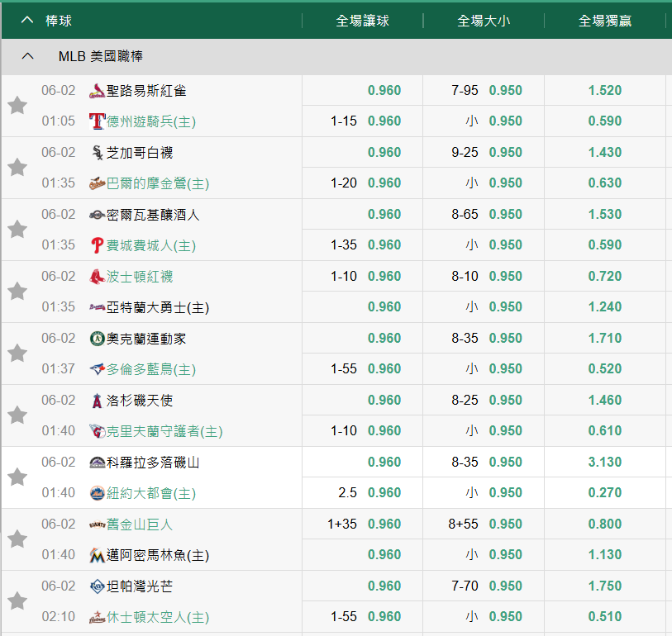Image resolution: width=672 pixels, height=636 pixels.
Task: Star the 密爾瓦基釀酒人 vs 費城費城人 game
Action: click(17, 229)
